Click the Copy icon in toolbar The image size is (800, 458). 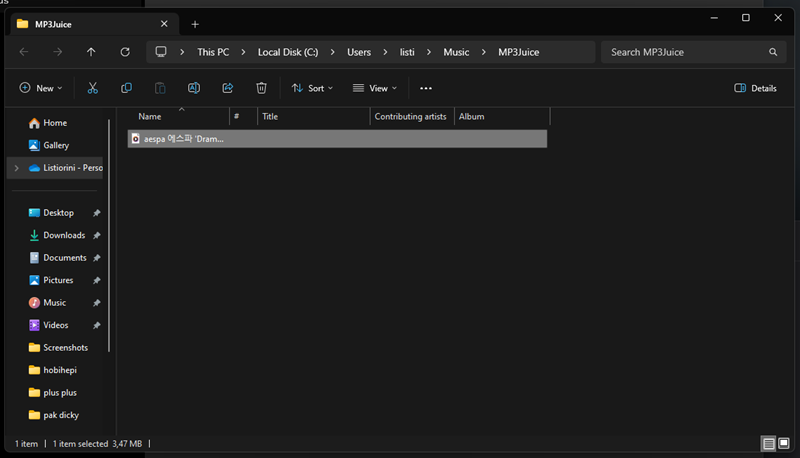[126, 88]
